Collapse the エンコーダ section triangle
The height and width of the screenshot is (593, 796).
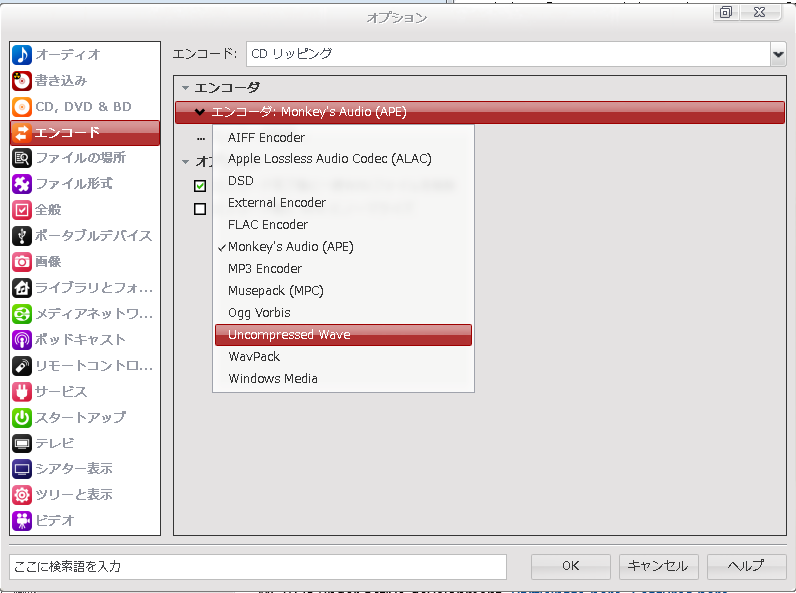pos(185,88)
